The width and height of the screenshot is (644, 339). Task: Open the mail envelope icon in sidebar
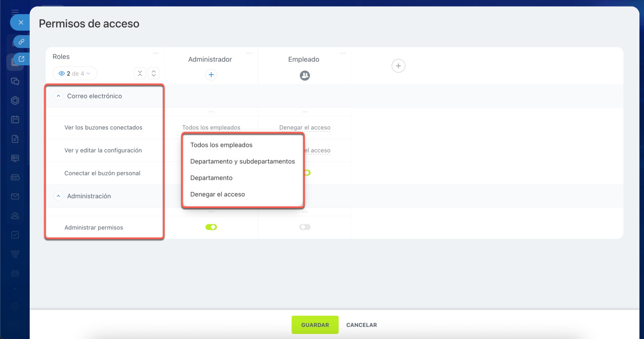point(15,196)
